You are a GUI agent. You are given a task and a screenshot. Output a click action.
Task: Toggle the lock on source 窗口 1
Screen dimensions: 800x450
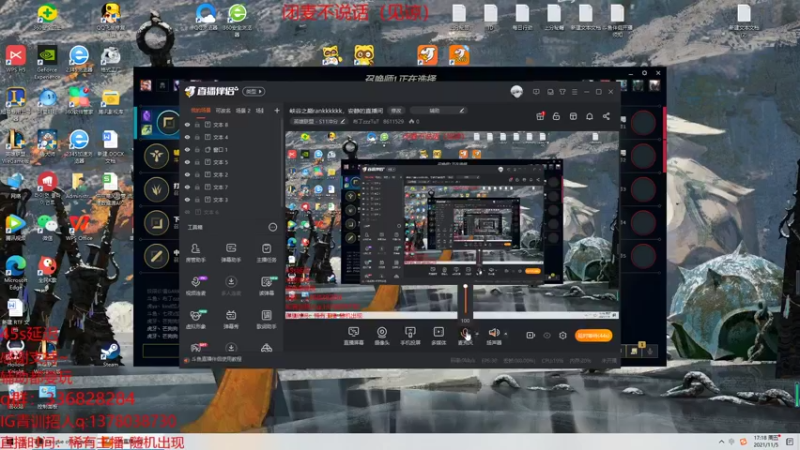197,149
